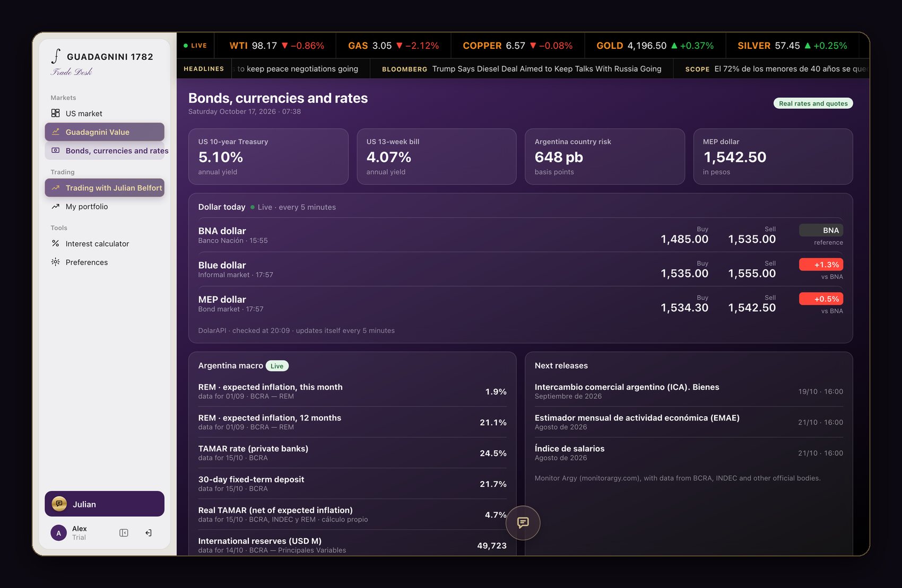Screen dimensions: 902x588
Task: Click the Preferences gear icon
Action: click(55, 262)
